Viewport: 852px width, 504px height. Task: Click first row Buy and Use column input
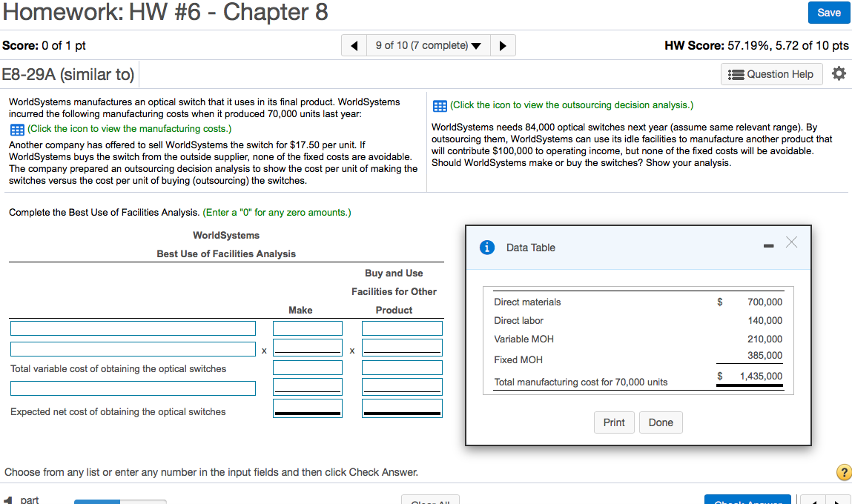coord(402,328)
